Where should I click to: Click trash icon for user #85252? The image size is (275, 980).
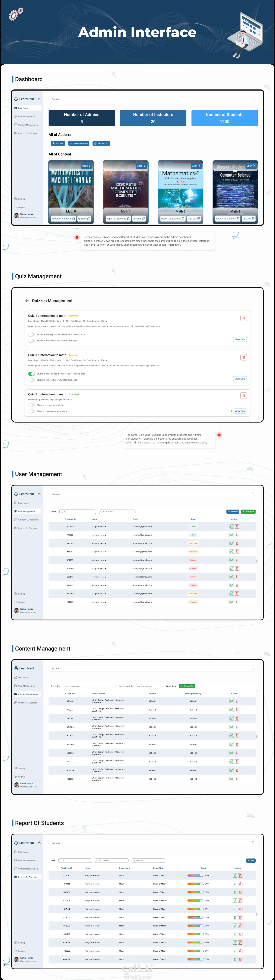pyautogui.click(x=237, y=602)
